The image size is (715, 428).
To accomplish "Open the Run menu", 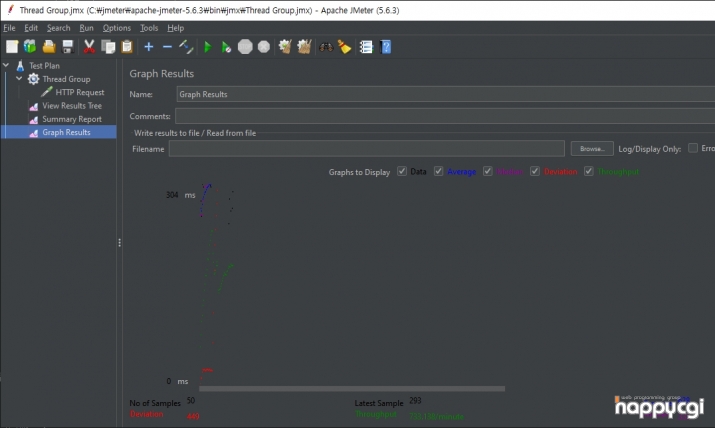I will (86, 28).
